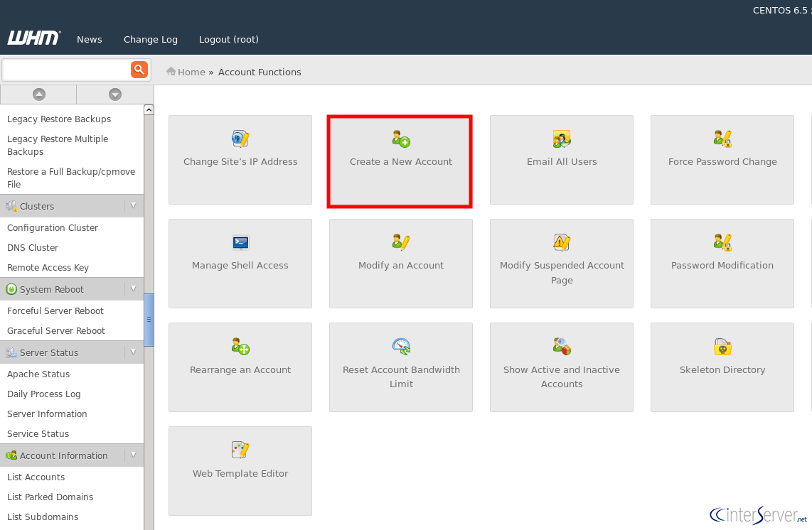Open the Change Log menu item
Viewport: 812px width, 530px height.
(x=150, y=39)
